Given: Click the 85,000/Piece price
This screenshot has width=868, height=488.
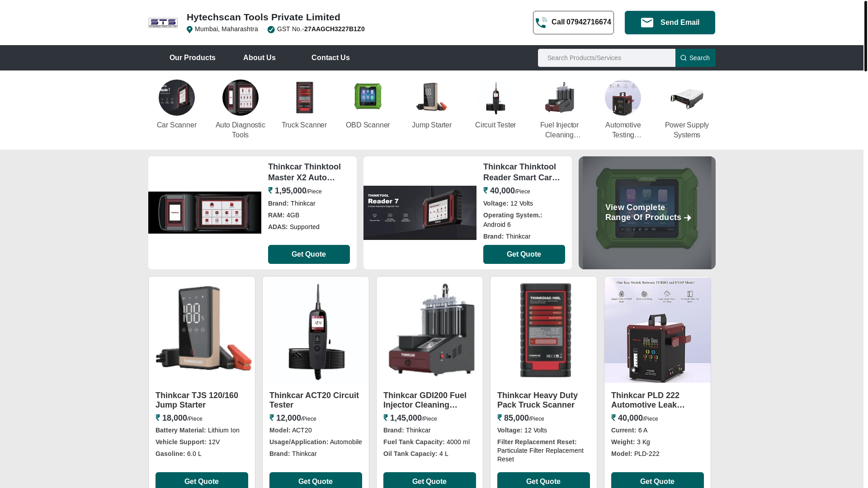Looking at the screenshot, I should point(521,418).
